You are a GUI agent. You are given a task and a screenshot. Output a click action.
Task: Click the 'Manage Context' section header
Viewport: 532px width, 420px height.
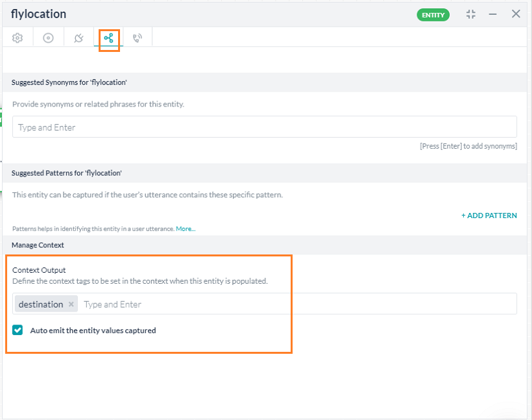click(x=38, y=245)
